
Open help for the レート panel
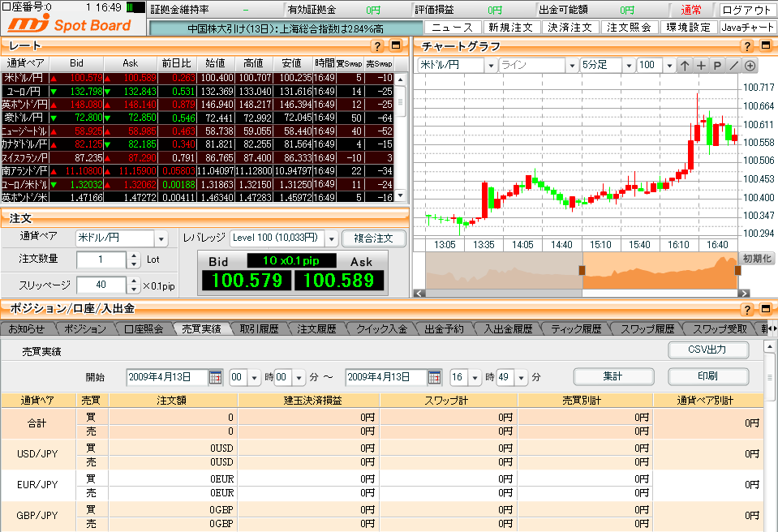coord(377,46)
